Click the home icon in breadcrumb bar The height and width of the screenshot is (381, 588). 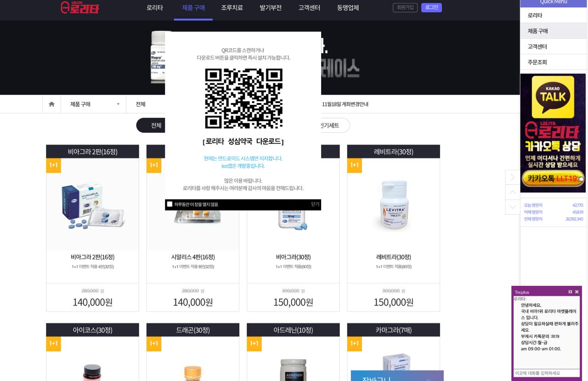[51, 104]
